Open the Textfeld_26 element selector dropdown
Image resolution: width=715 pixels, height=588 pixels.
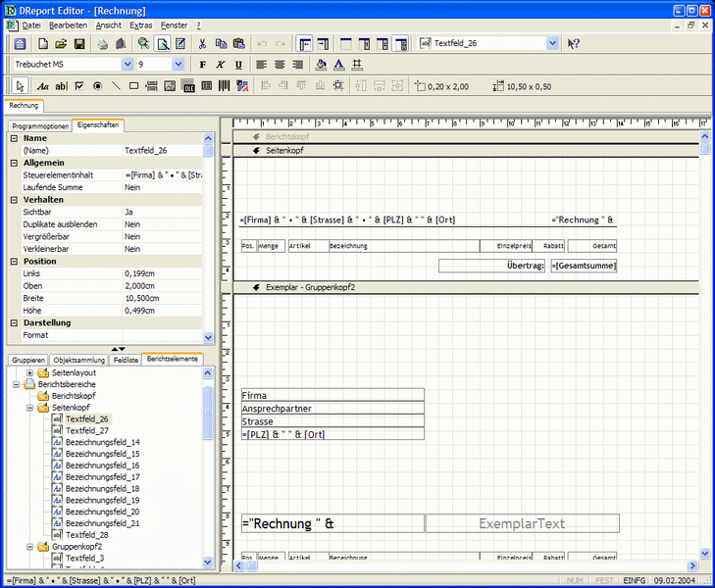point(552,43)
